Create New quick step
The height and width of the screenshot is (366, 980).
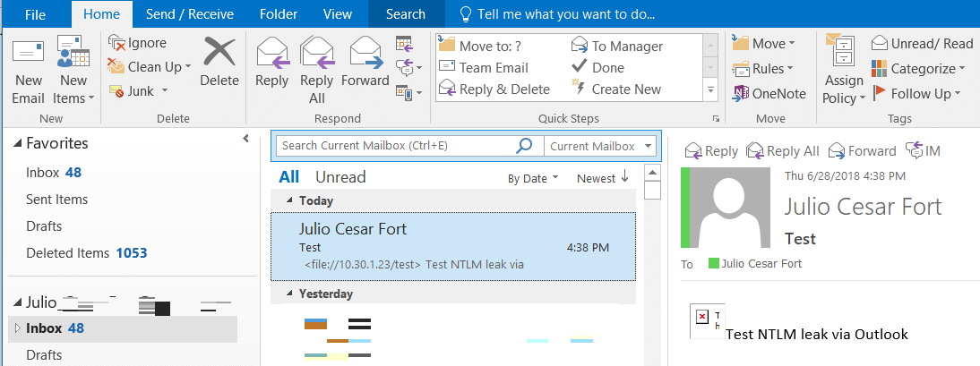(x=615, y=89)
